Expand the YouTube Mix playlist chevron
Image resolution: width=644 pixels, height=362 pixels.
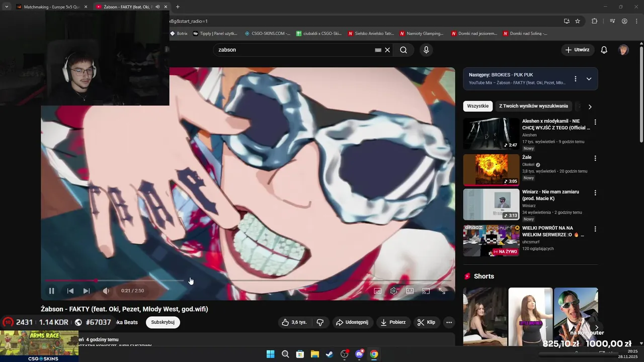[x=589, y=79]
